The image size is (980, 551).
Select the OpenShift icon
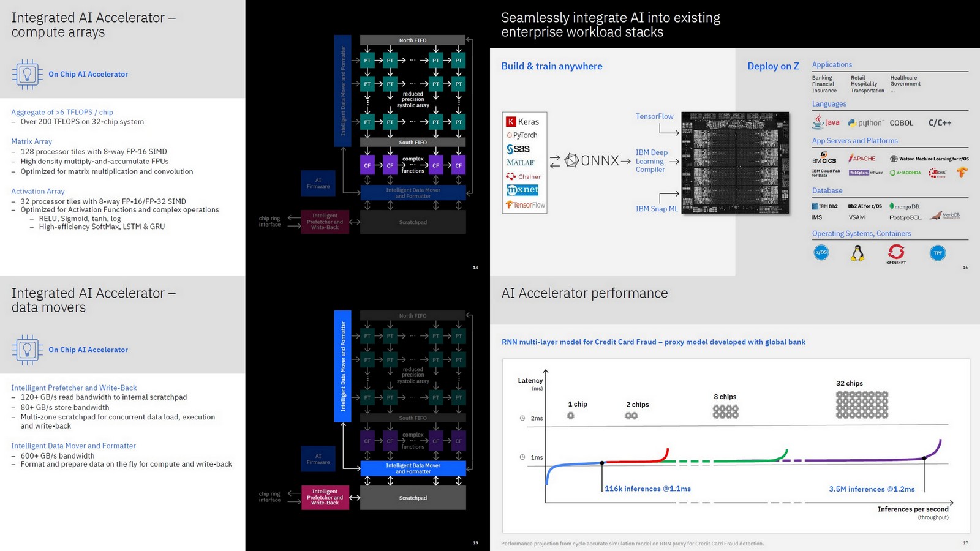pyautogui.click(x=897, y=252)
